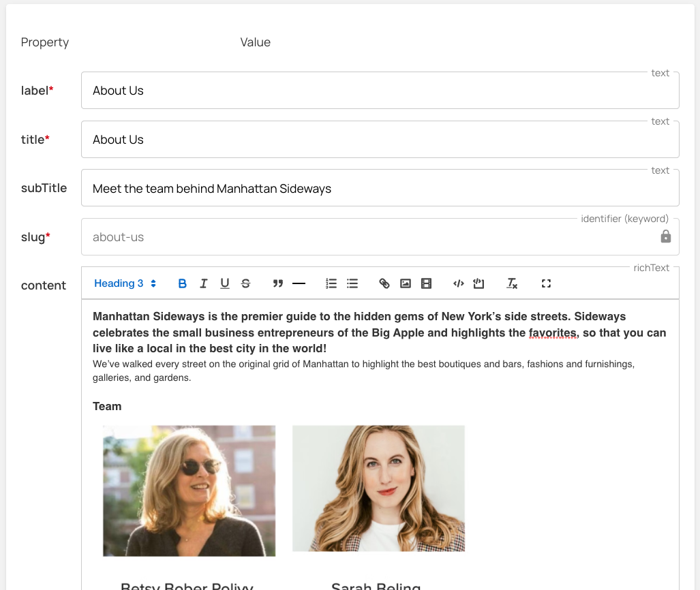Switch to HTML source code view
This screenshot has height=590, width=700.
tap(459, 284)
